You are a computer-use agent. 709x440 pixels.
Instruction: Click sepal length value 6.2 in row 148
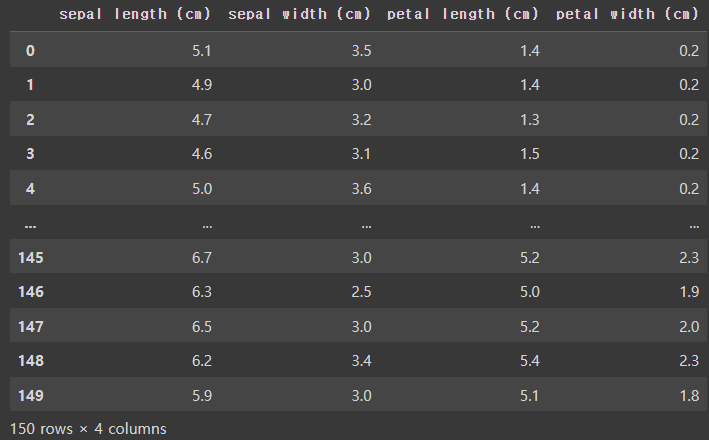click(202, 361)
